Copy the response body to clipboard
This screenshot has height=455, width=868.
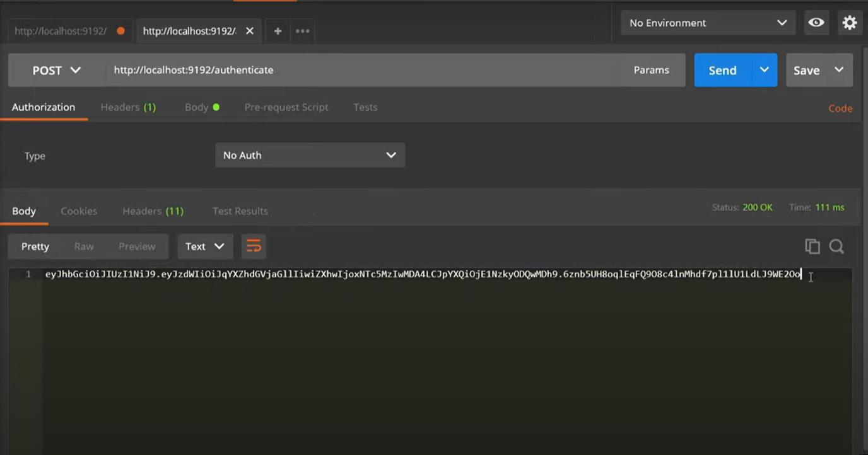[x=812, y=246]
